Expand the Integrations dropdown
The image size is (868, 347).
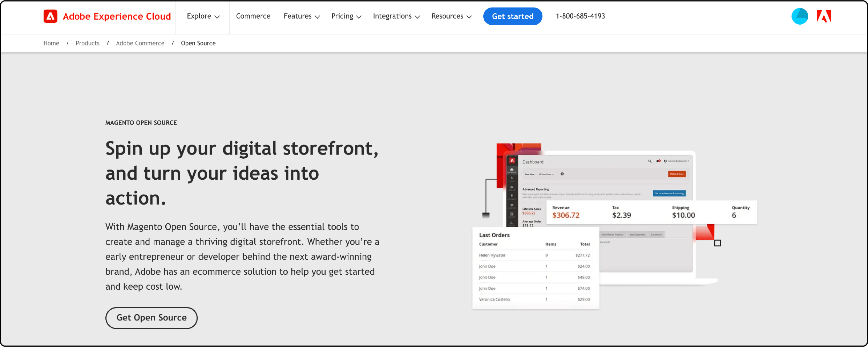tap(396, 16)
